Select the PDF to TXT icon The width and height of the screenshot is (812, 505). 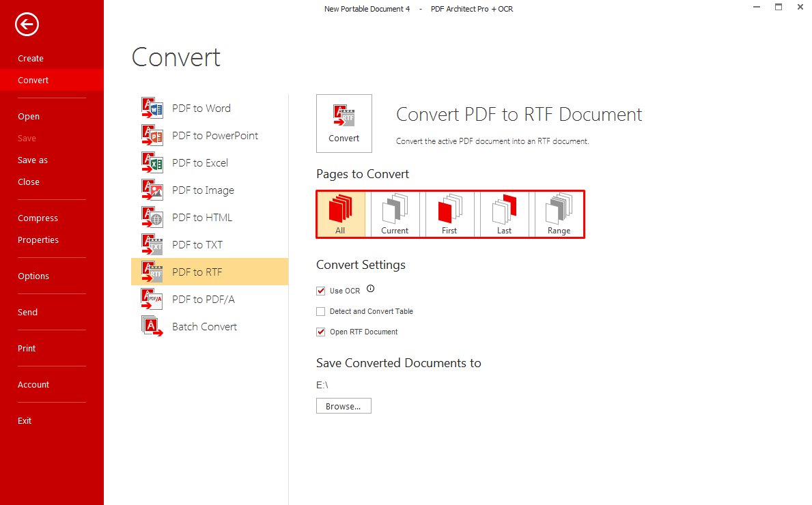[152, 245]
